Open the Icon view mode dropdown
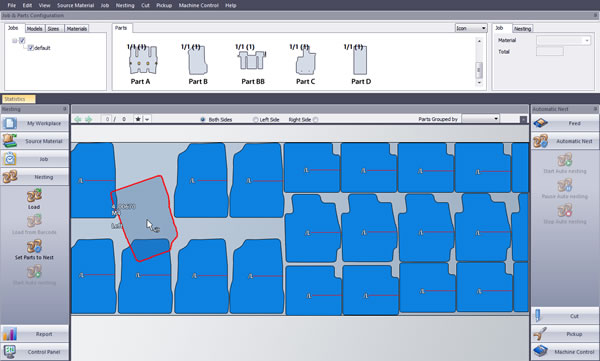Viewport: 600px width, 361px height. coord(471,28)
